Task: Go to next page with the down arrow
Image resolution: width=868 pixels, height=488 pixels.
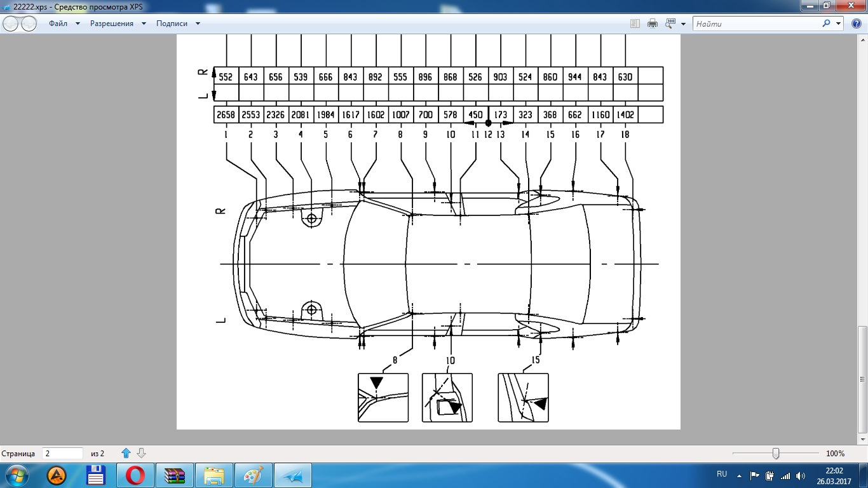Action: [x=142, y=453]
